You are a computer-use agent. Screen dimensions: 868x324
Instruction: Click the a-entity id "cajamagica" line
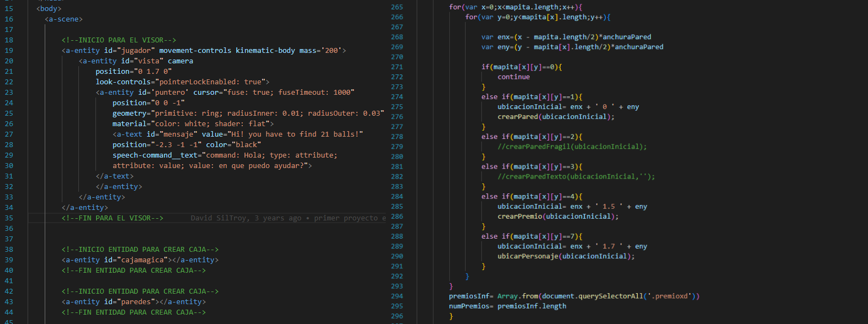pos(140,260)
